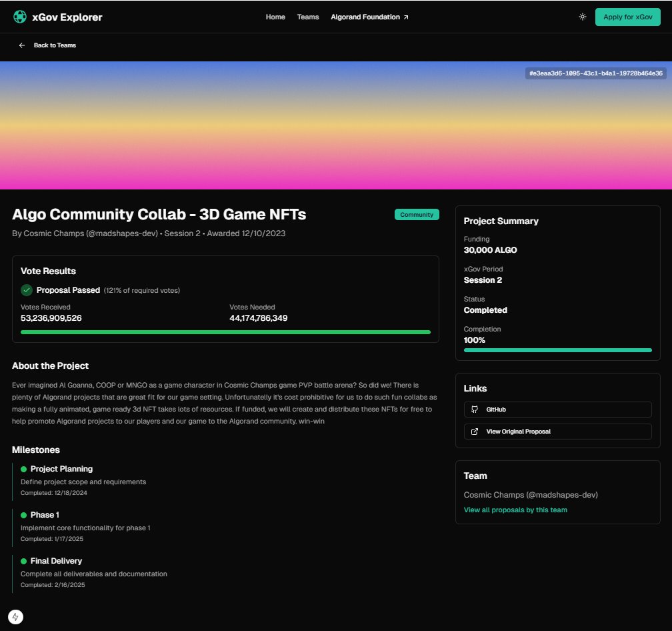This screenshot has width=672, height=631.
Task: Click the Algo Community Collab - 3D Game NFTs heading
Action: pos(159,214)
